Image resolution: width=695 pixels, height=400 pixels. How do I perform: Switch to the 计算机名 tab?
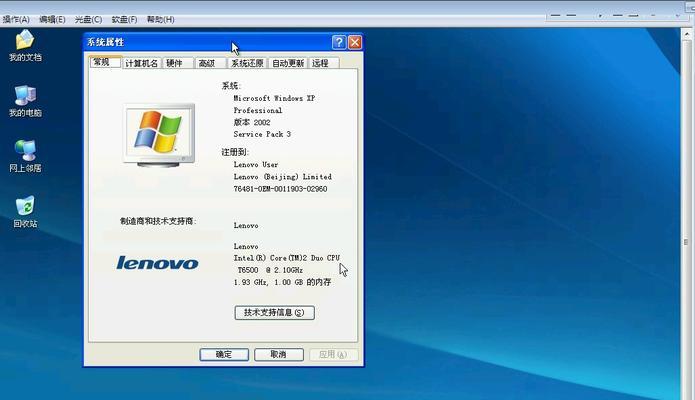141,63
